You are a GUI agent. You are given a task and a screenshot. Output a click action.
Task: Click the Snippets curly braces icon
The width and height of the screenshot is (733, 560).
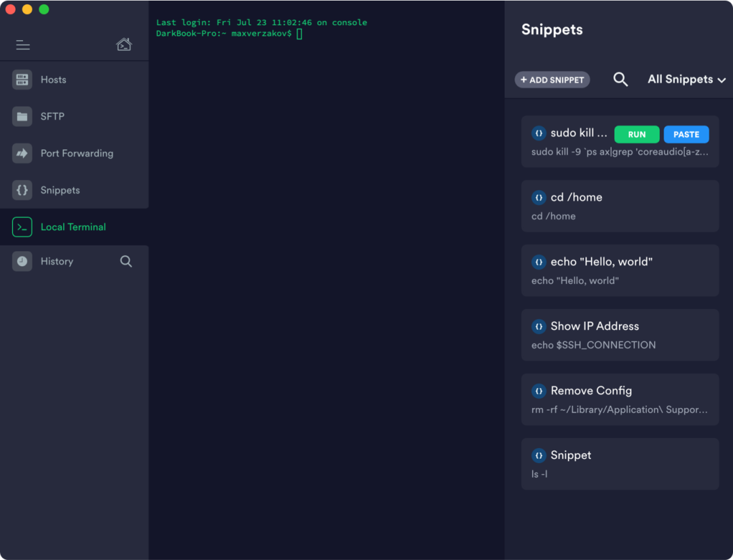22,190
